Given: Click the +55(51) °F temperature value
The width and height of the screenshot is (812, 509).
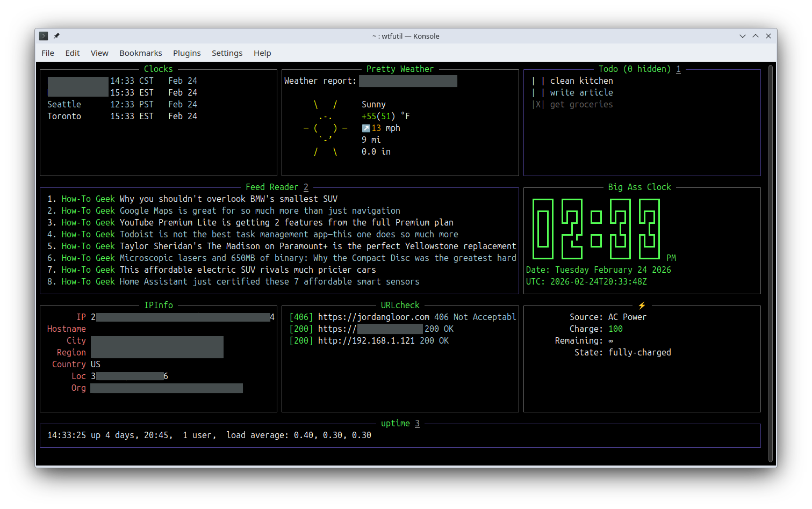Looking at the screenshot, I should click(385, 116).
